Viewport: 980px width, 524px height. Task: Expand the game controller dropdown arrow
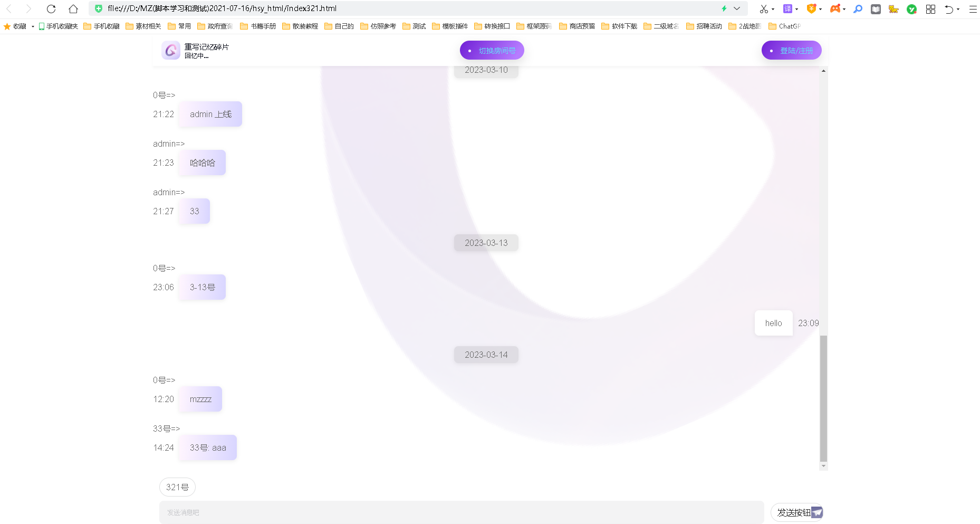click(x=844, y=9)
